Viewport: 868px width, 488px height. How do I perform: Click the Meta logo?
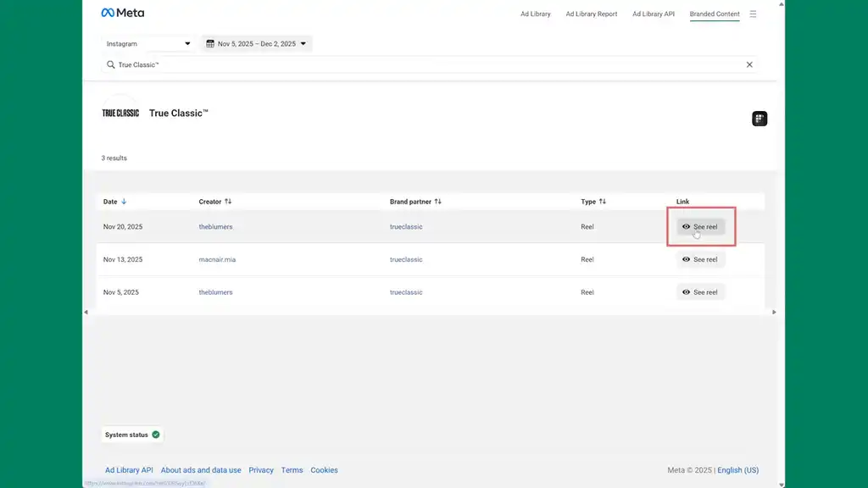tap(122, 14)
